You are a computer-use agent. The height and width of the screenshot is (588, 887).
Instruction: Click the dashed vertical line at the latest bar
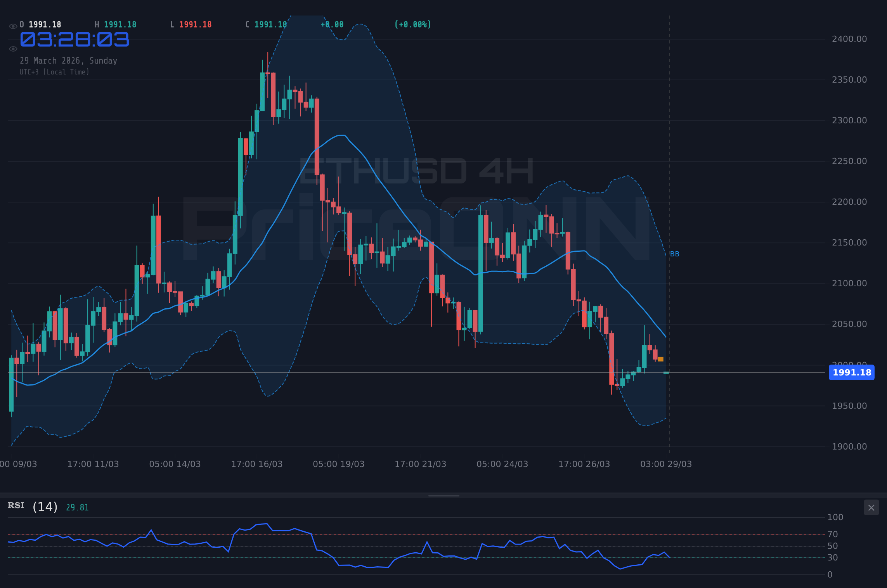pos(669,233)
